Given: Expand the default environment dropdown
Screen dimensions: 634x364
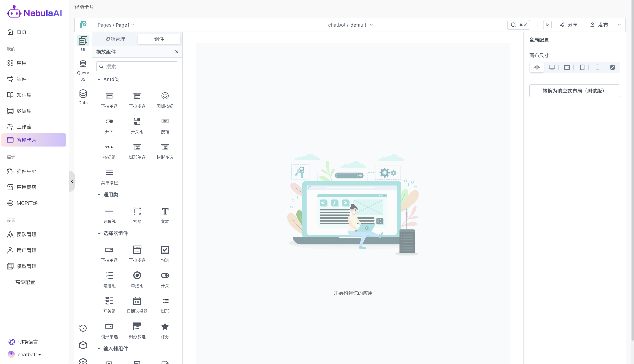Looking at the screenshot, I should pyautogui.click(x=361, y=25).
